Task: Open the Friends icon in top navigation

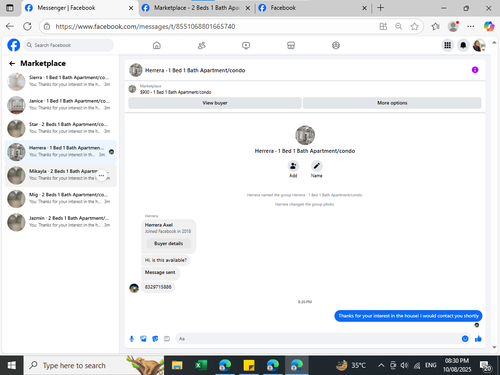Action: point(201,45)
